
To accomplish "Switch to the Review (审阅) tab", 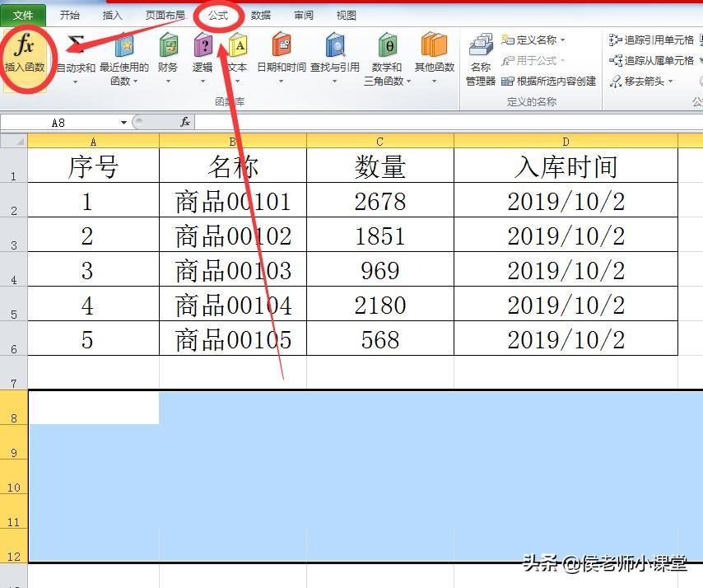I will coord(304,16).
